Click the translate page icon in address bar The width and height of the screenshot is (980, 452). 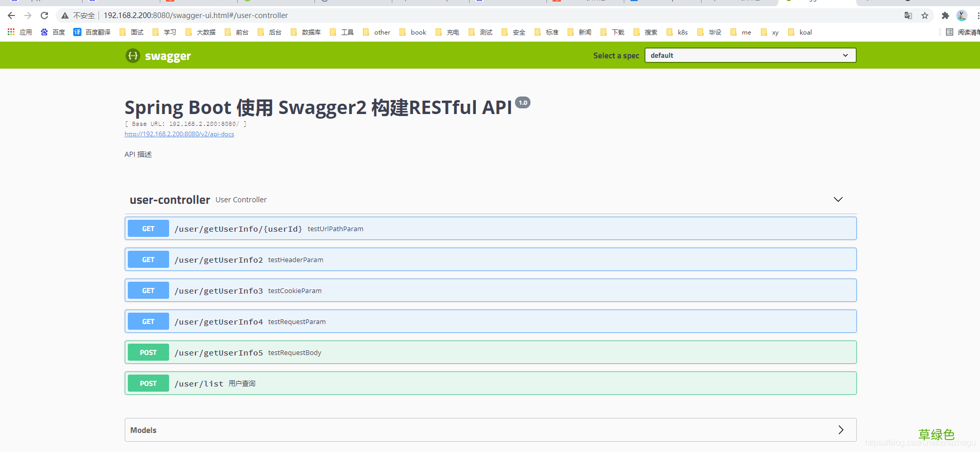pos(908,15)
